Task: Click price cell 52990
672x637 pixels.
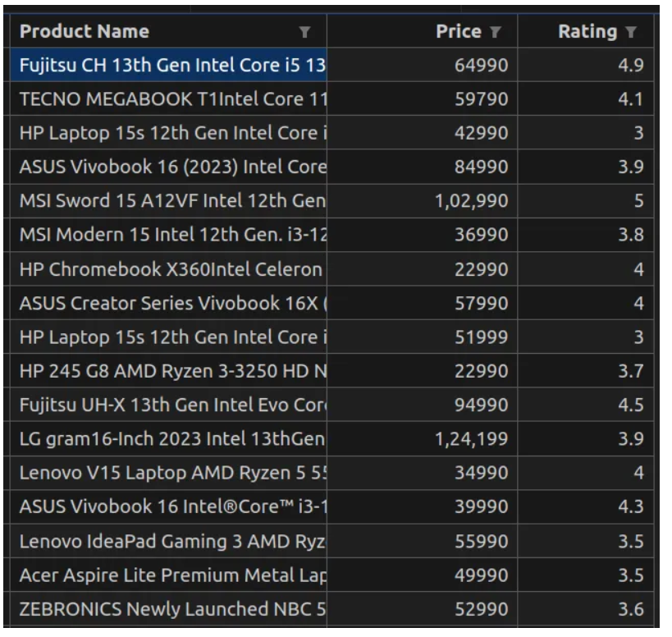Action: [422, 609]
